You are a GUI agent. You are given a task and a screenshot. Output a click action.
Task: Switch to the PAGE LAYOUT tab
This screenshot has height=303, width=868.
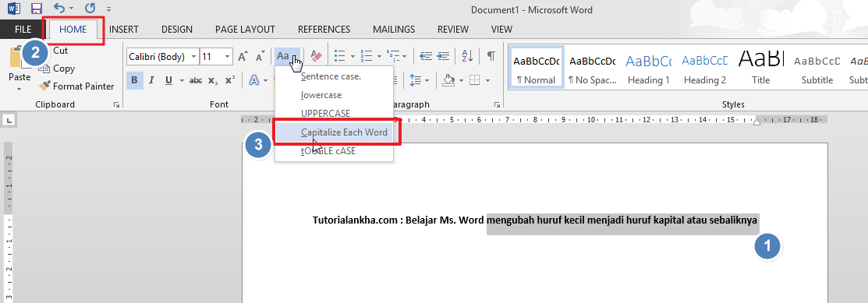[x=245, y=30]
